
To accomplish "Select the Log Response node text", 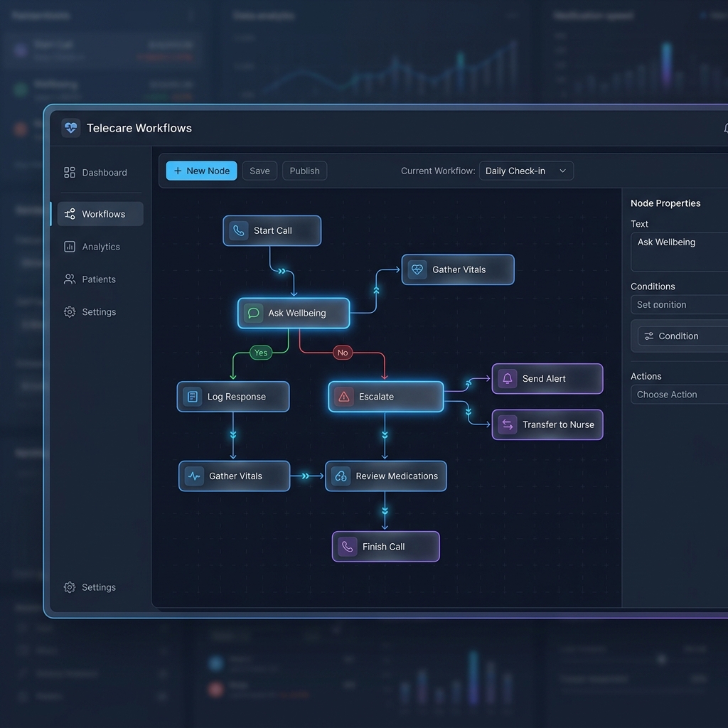I will pyautogui.click(x=236, y=397).
